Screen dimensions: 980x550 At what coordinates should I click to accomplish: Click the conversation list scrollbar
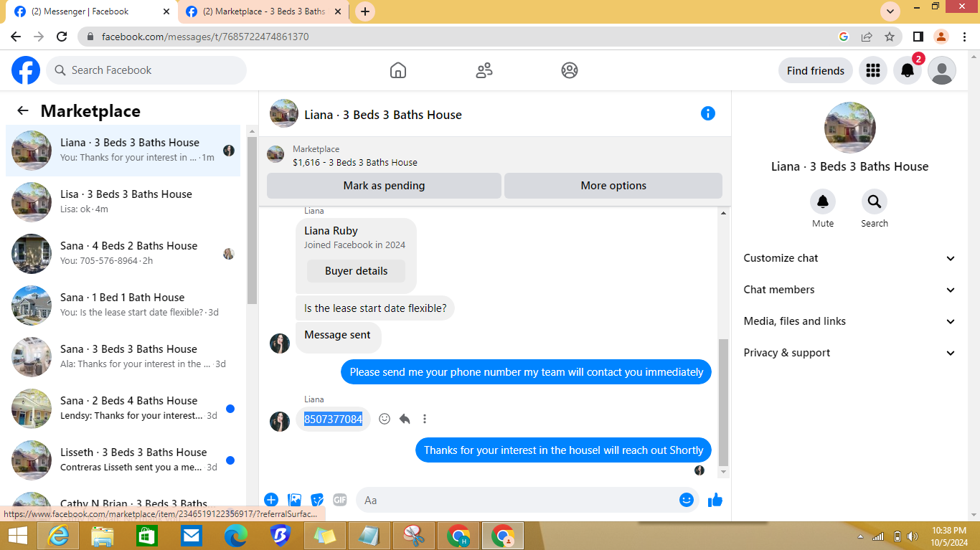(252, 219)
